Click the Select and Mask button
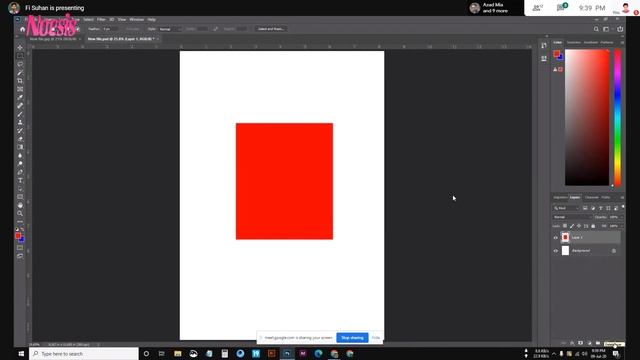This screenshot has width=640, height=360. (271, 29)
